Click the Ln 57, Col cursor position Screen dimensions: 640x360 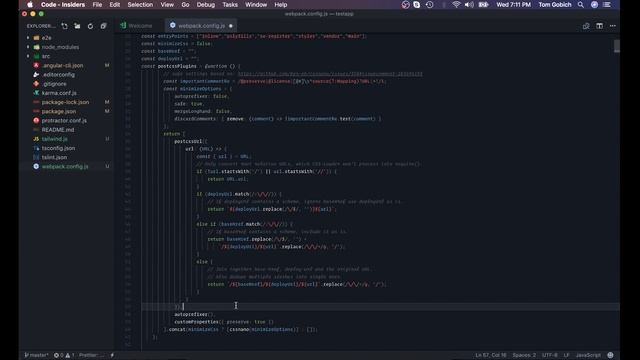coord(491,355)
